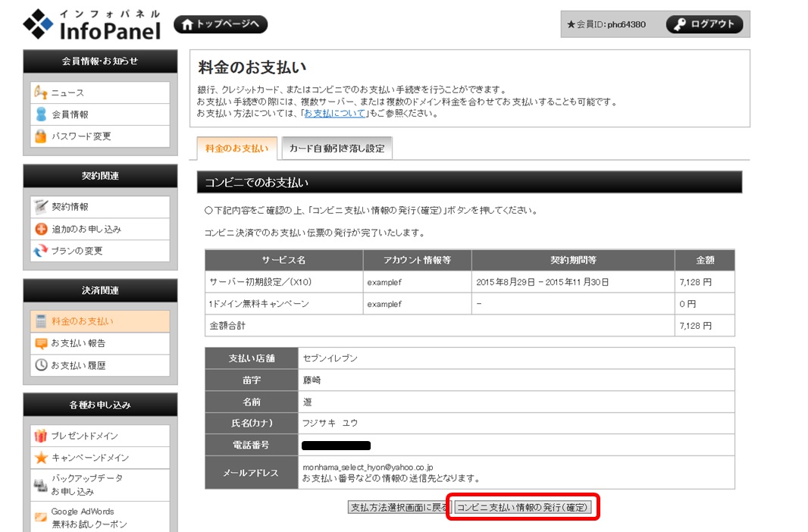Click the password change lock icon
Viewport: 808px width, 532px height.
click(x=41, y=136)
